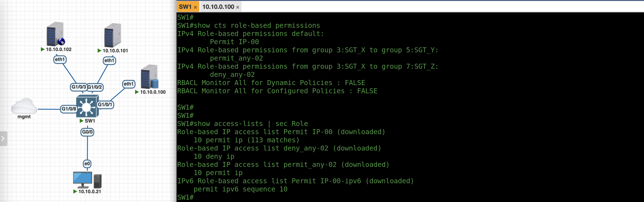Image resolution: width=644 pixels, height=202 pixels.
Task: Close the 10.10.0.100 terminal tab
Action: 237,7
